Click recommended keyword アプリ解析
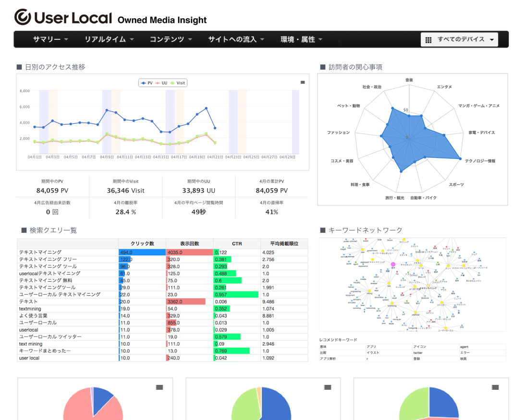 tap(328, 359)
